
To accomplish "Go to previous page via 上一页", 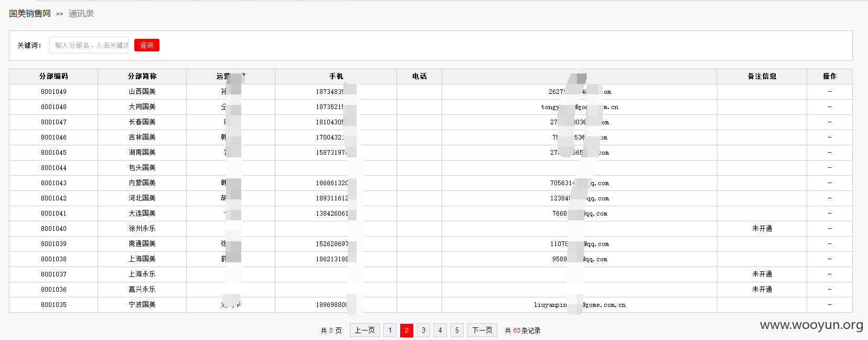I will [365, 330].
